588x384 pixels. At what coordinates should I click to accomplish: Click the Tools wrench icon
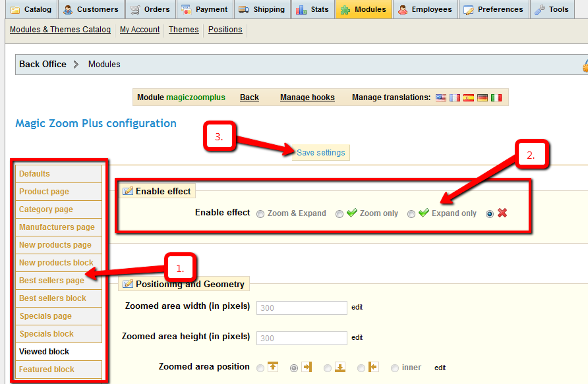pos(540,10)
